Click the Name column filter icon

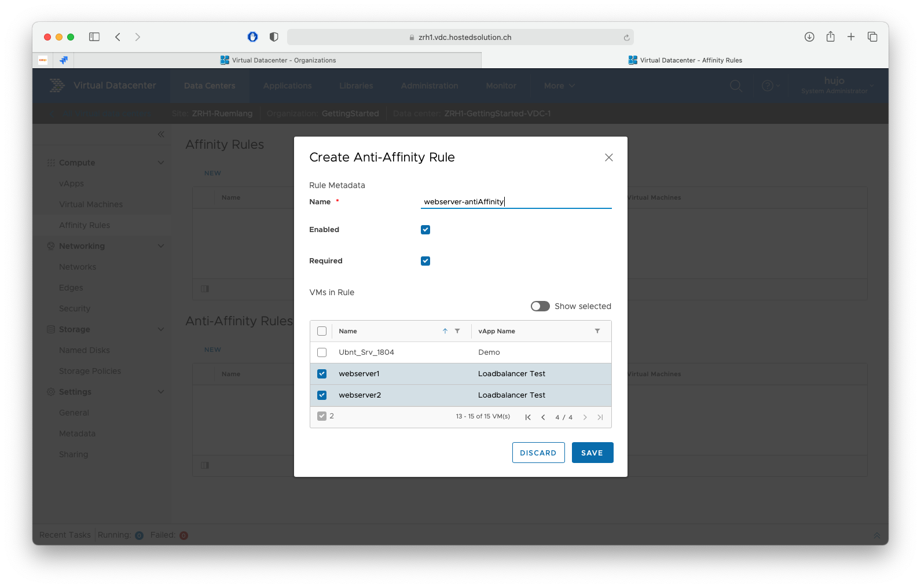(457, 331)
